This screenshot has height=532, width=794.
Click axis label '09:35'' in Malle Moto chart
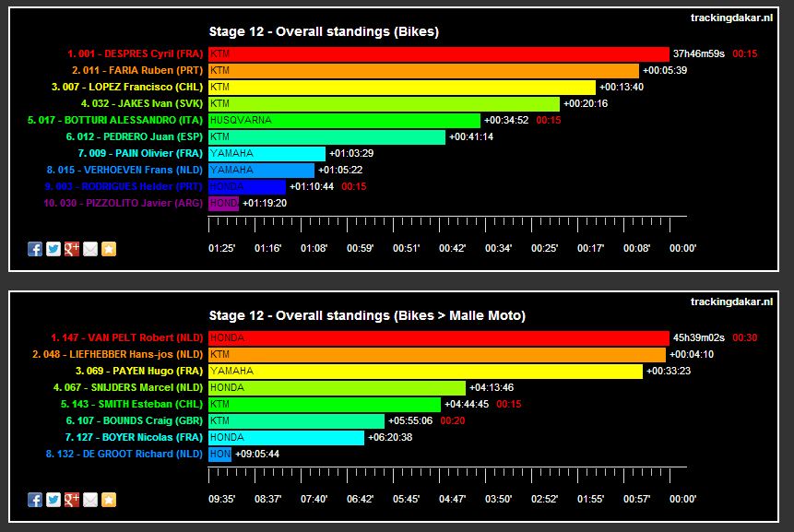(222, 499)
